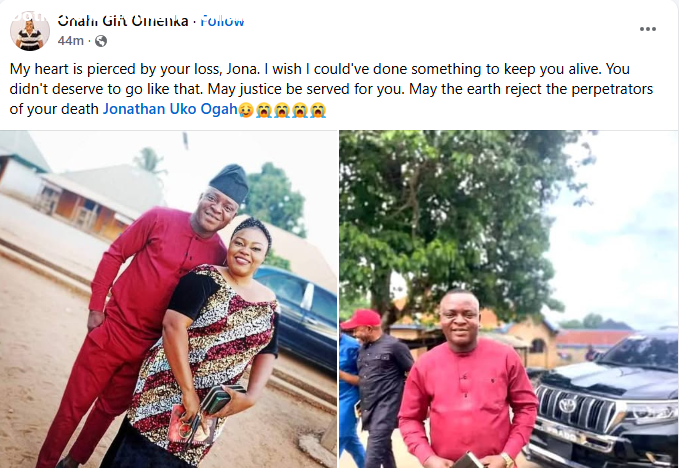Click the first loudly crying emoji
The width and height of the screenshot is (679, 468).
coord(264,109)
